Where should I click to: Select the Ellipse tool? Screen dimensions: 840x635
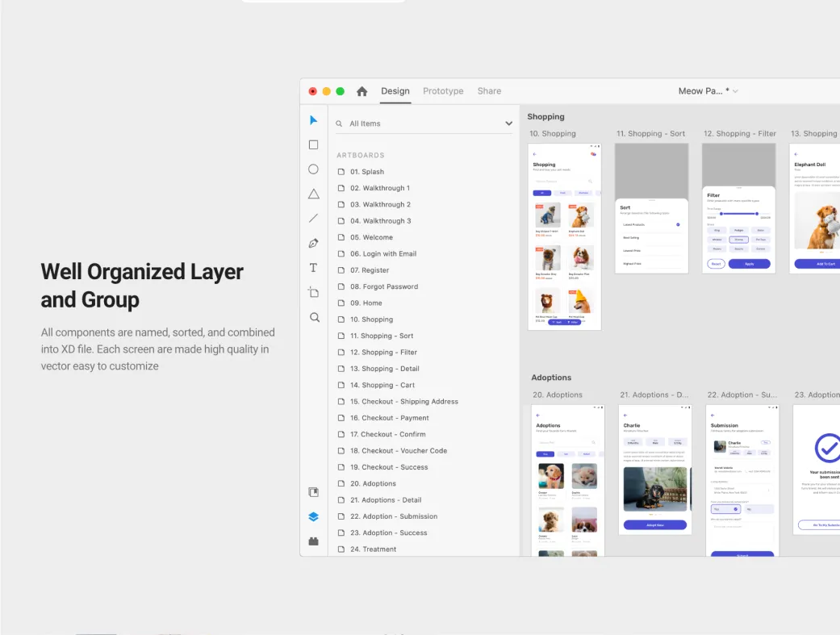(x=314, y=169)
